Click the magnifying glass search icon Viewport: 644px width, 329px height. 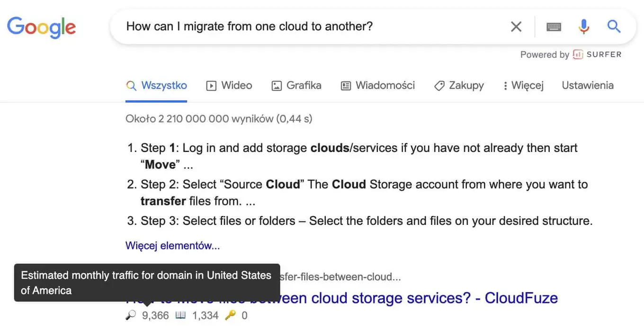tap(614, 27)
